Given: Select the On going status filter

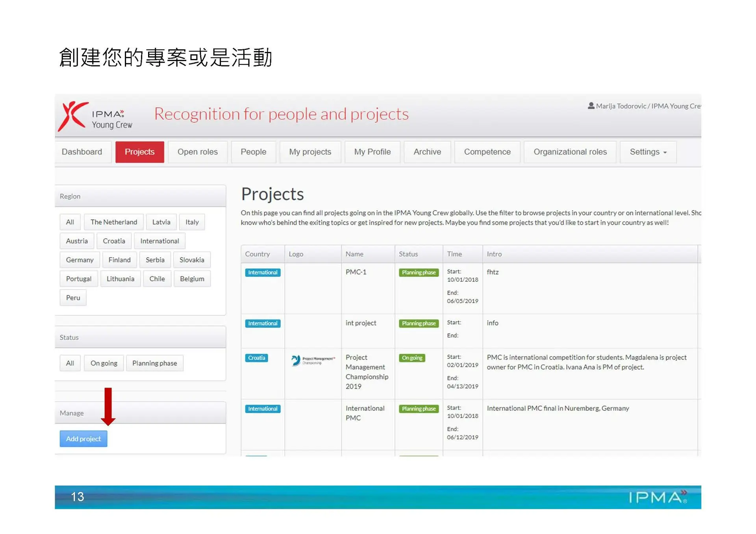Looking at the screenshot, I should pos(104,363).
